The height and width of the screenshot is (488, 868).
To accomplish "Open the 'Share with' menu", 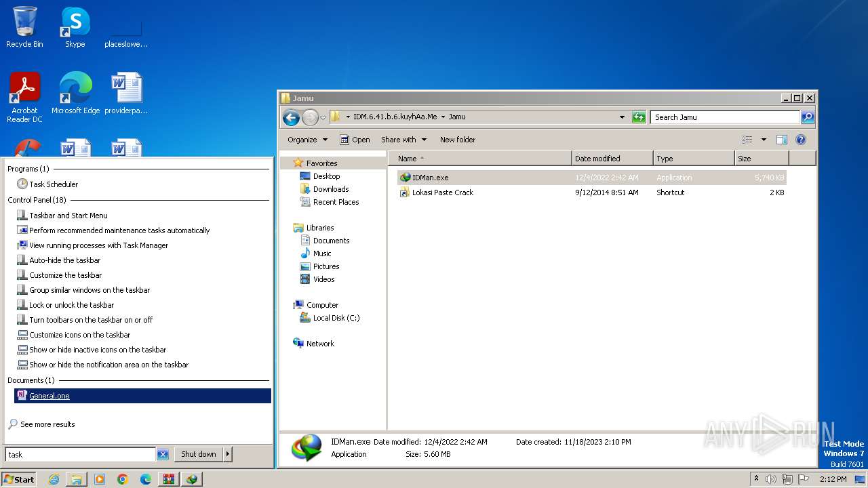I will click(x=403, y=140).
